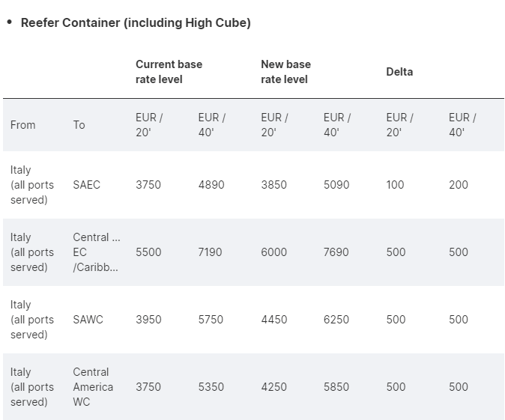Click the Delta column group header

399,72
